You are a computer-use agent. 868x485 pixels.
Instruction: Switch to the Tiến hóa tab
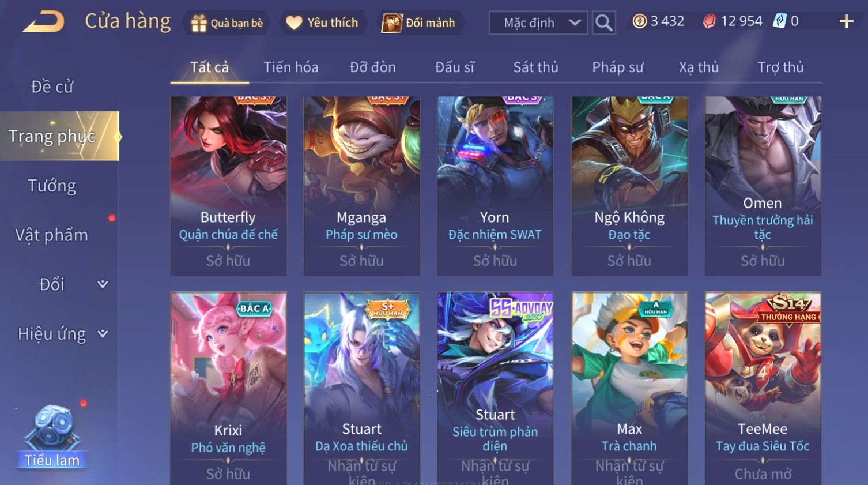tap(290, 67)
